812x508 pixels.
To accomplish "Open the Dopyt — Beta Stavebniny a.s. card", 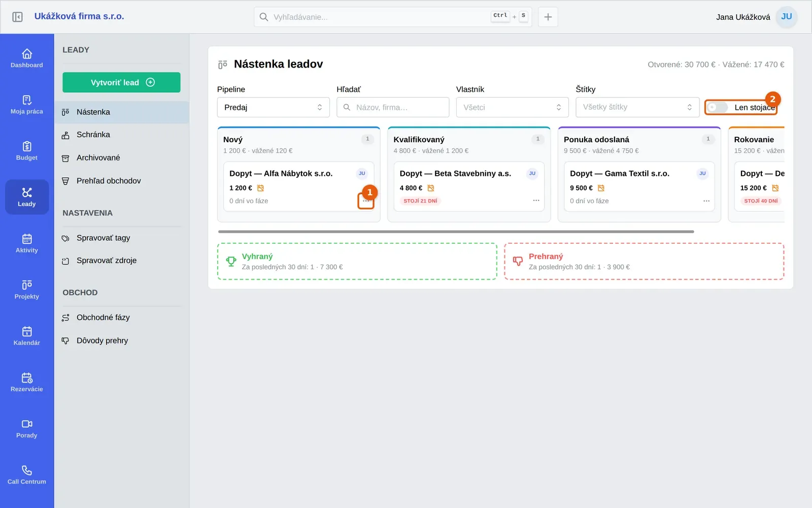I will (x=469, y=186).
